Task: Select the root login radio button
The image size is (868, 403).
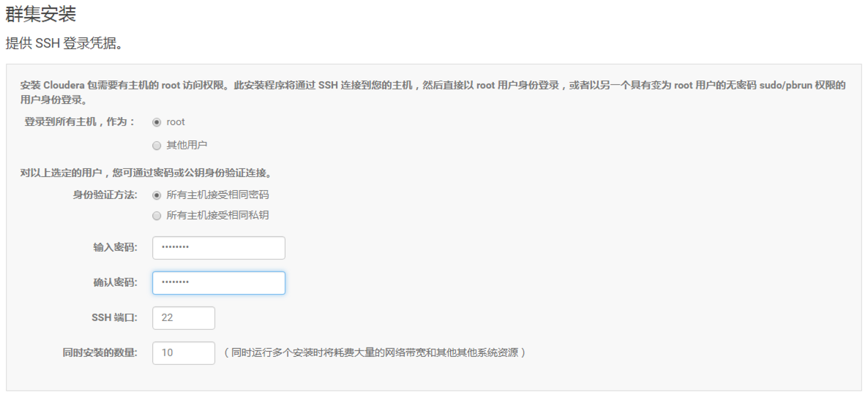Action: 157,122
